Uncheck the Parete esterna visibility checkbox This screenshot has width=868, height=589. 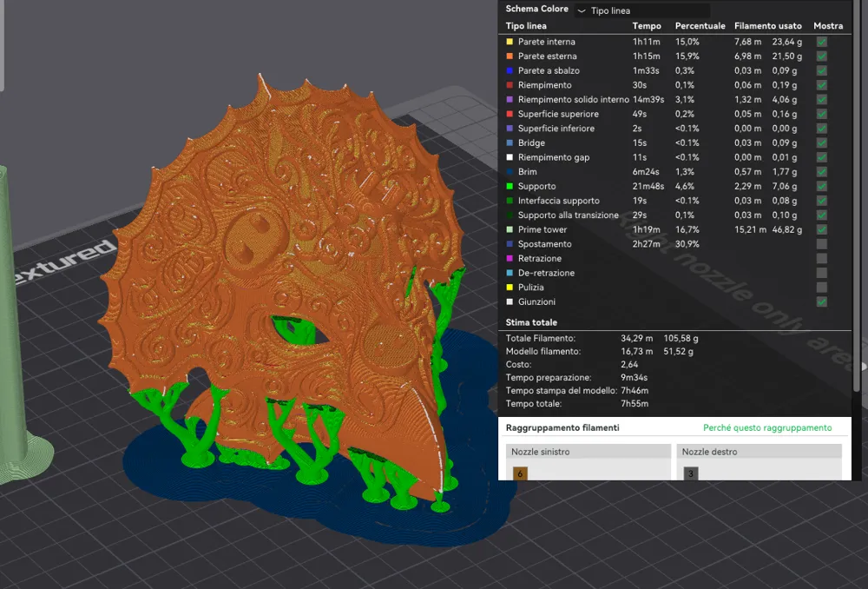tap(821, 56)
